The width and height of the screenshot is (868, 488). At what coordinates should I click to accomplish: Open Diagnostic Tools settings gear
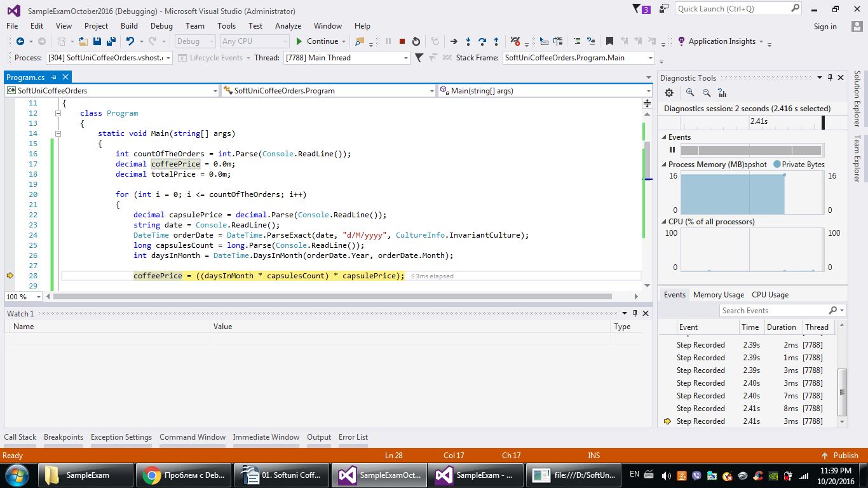669,93
